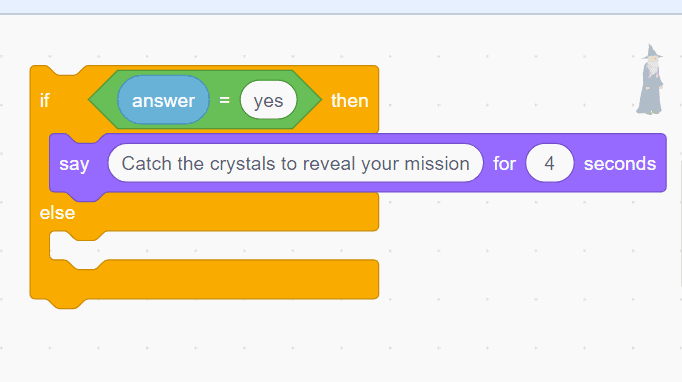Click the wizard sprite watermark icon

[650, 80]
